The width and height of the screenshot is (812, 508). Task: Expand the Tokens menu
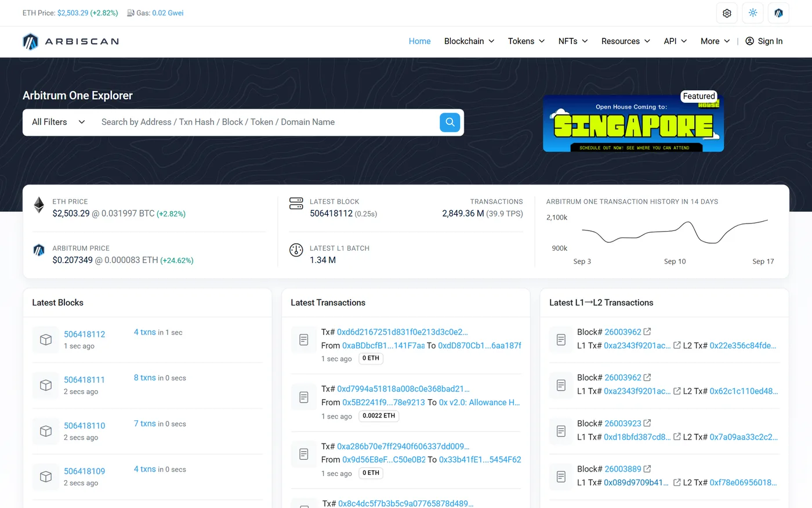[526, 41]
